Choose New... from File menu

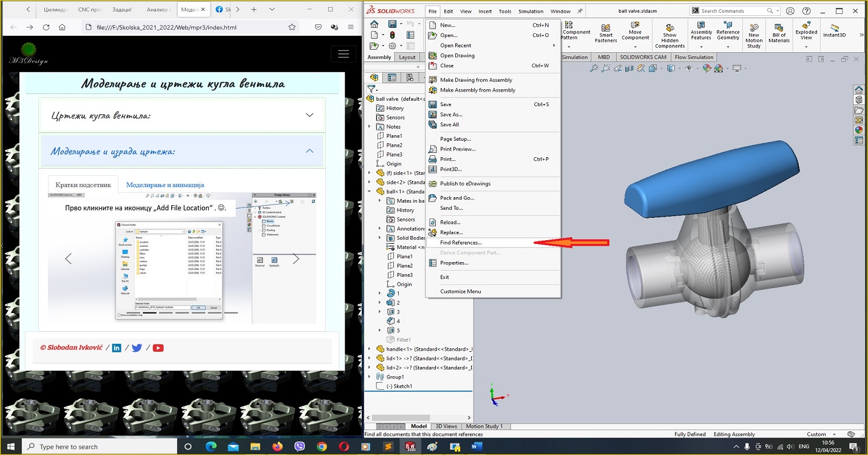pyautogui.click(x=493, y=25)
